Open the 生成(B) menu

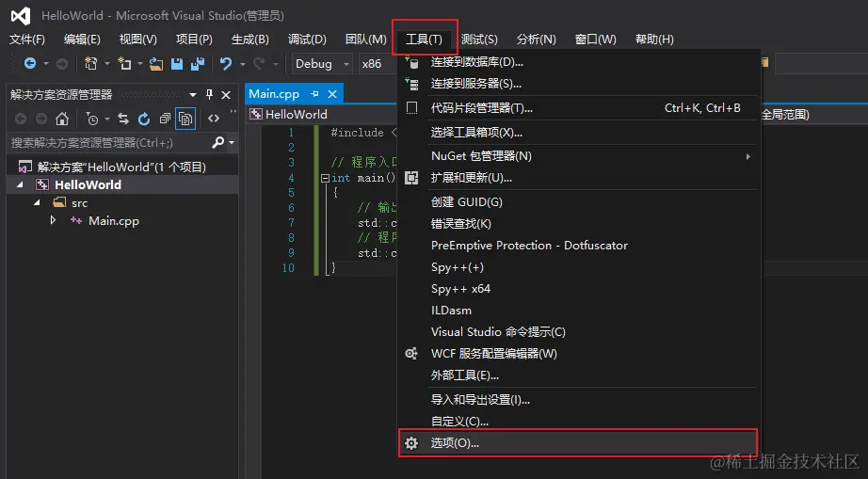(250, 40)
